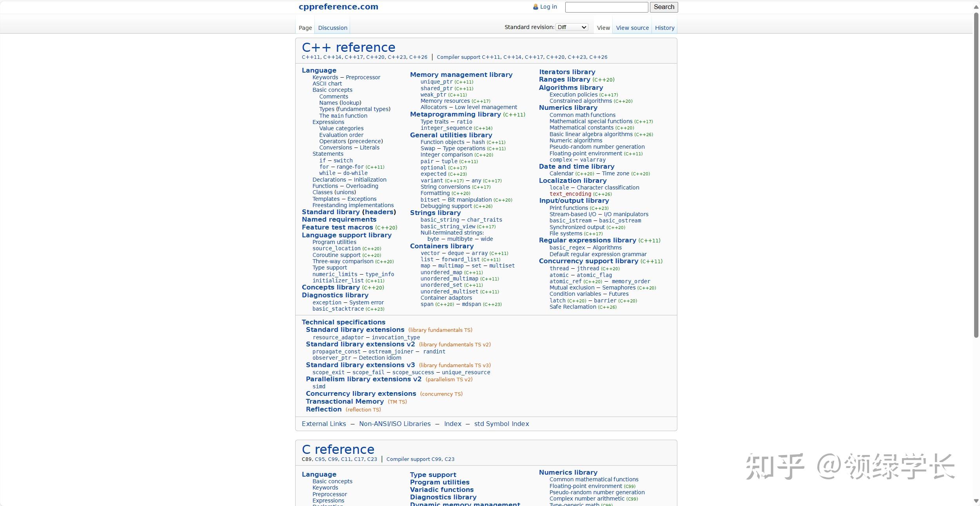Open the Memory management library link
The height and width of the screenshot is (506, 980).
[461, 75]
